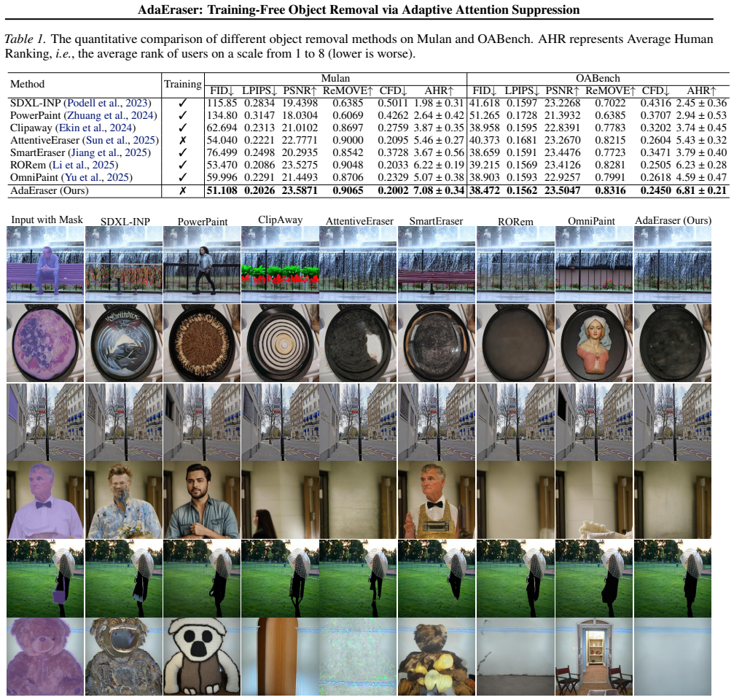Image resolution: width=734 pixels, height=700 pixels.
Task: Click the value 6.22 ± 0.19
Action: (439, 165)
